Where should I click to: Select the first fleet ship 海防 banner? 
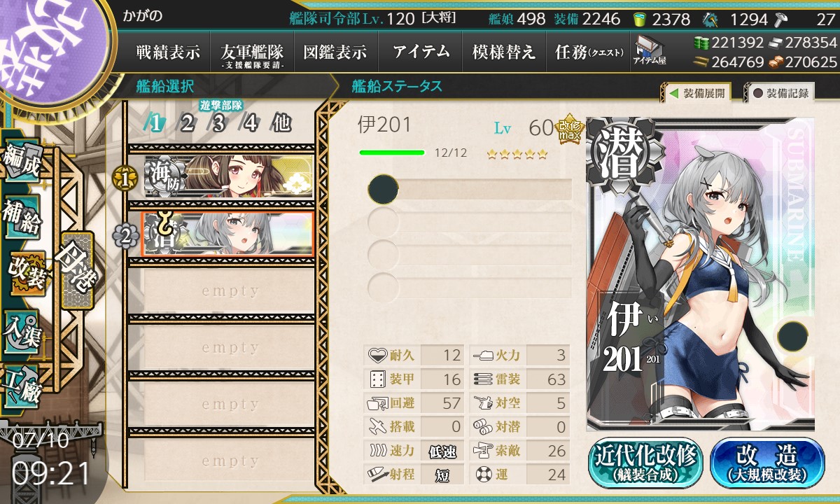coord(229,176)
